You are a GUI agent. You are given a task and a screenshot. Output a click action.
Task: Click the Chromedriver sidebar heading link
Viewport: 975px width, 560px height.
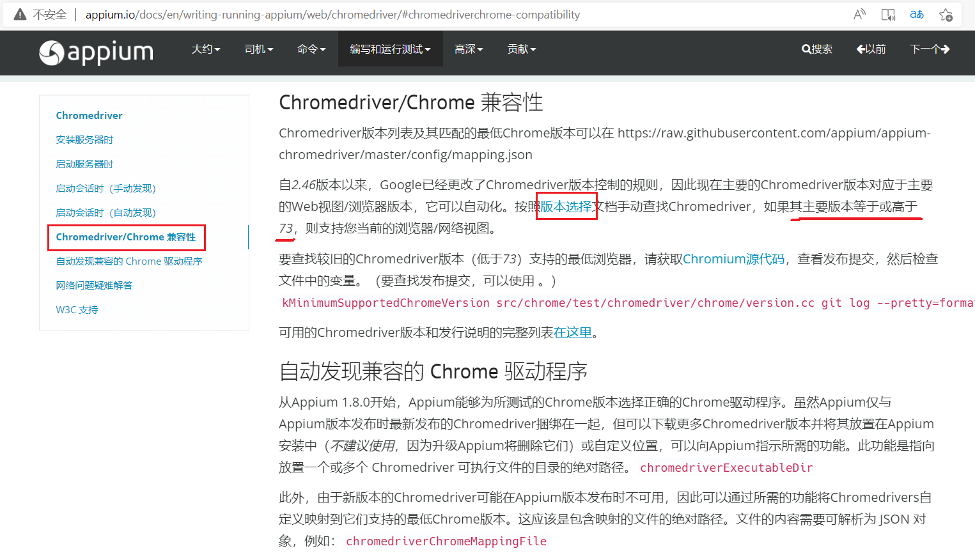89,116
